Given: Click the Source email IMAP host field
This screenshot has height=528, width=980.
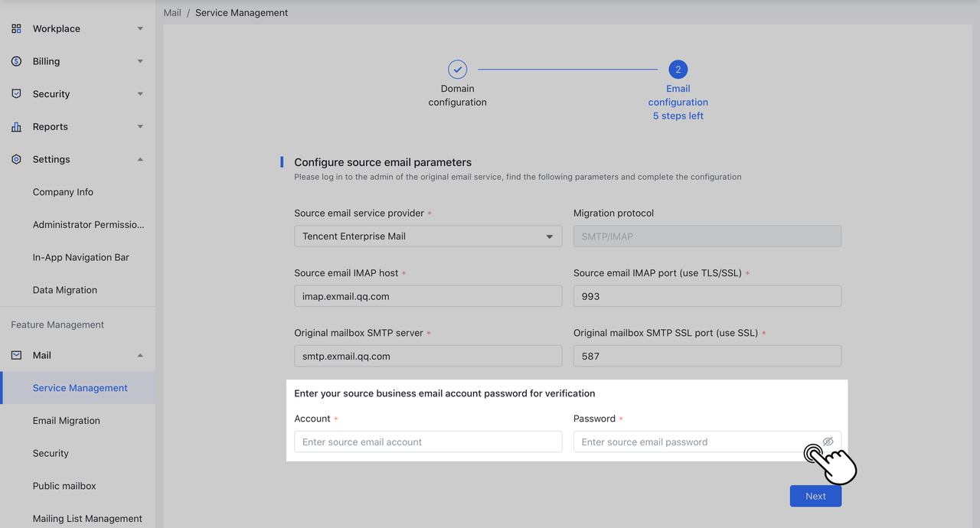Looking at the screenshot, I should tap(428, 296).
